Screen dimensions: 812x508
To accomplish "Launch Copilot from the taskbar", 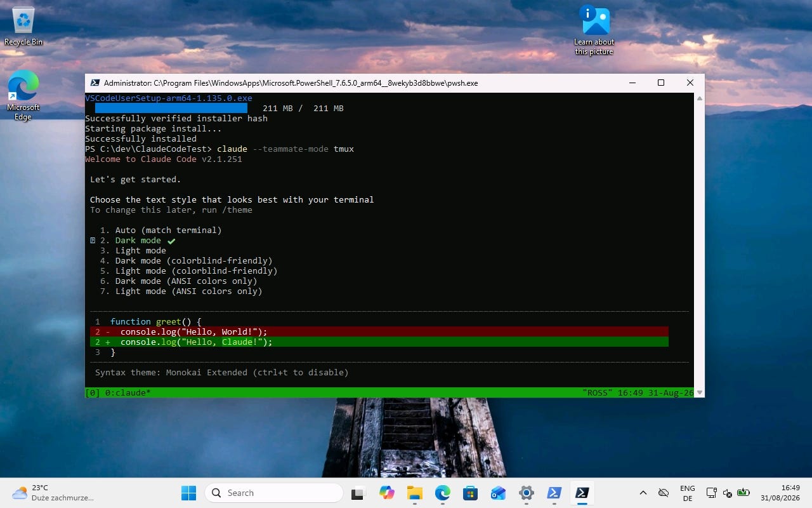I will pos(386,493).
